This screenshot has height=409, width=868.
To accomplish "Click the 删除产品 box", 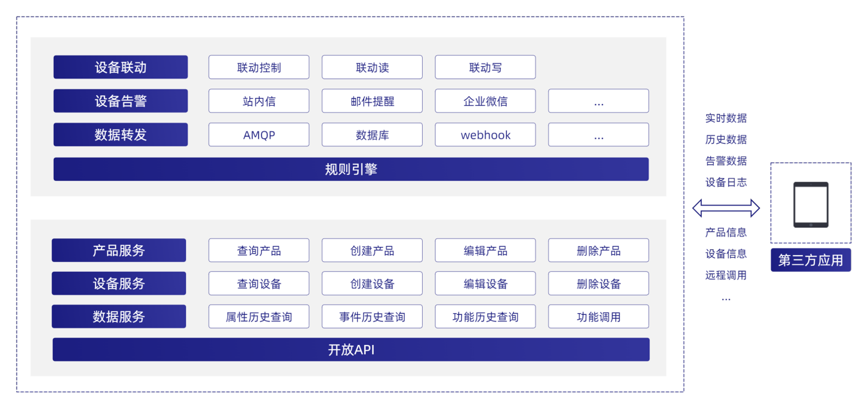I will pos(598,251).
